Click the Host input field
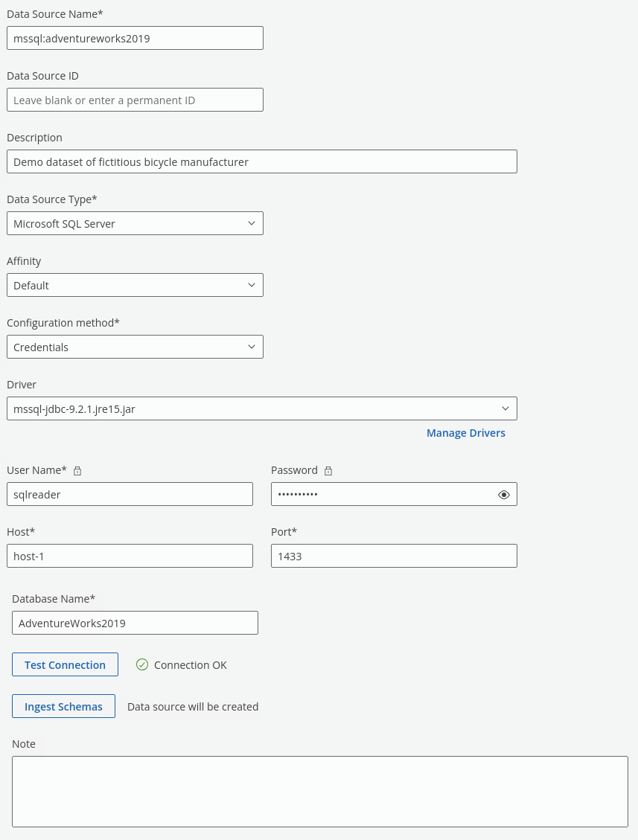This screenshot has width=638, height=840. point(130,556)
